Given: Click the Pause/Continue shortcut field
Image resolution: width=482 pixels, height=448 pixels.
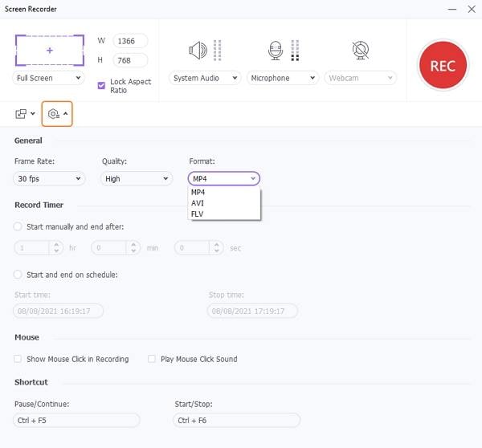Looking at the screenshot, I should click(77, 420).
